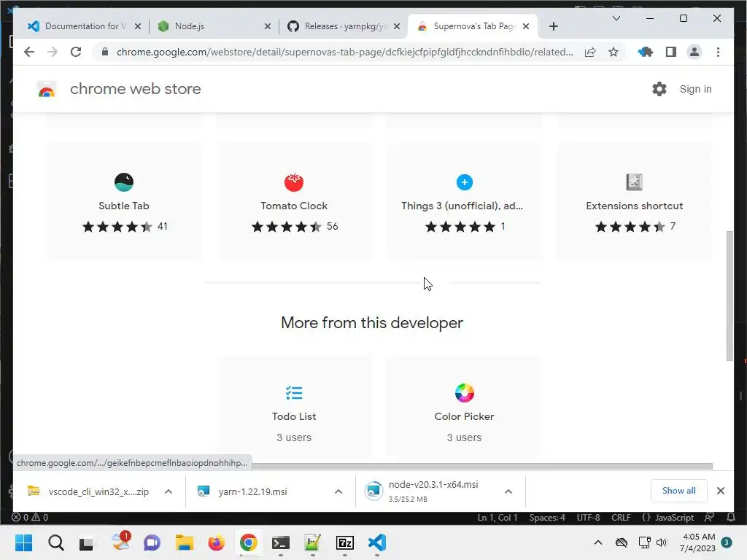This screenshot has width=747, height=560.
Task: Switch to Visual Studio Code in taskbar
Action: (x=377, y=542)
